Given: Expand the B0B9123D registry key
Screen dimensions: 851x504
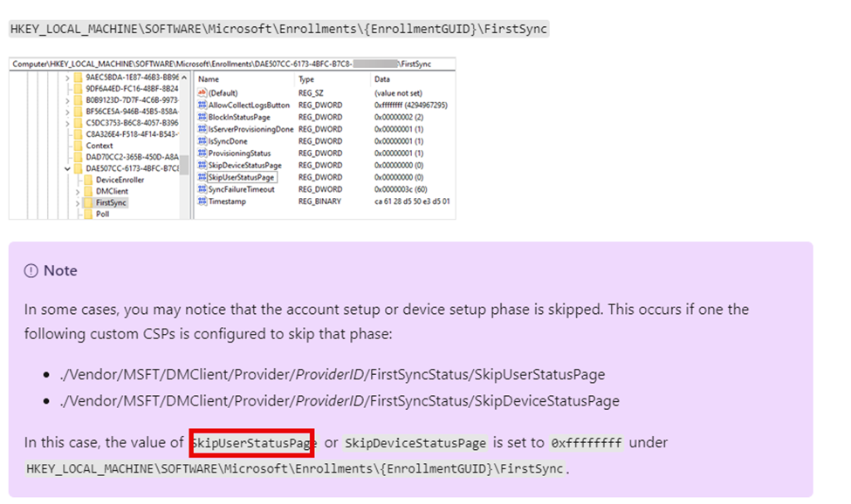Looking at the screenshot, I should [67, 100].
